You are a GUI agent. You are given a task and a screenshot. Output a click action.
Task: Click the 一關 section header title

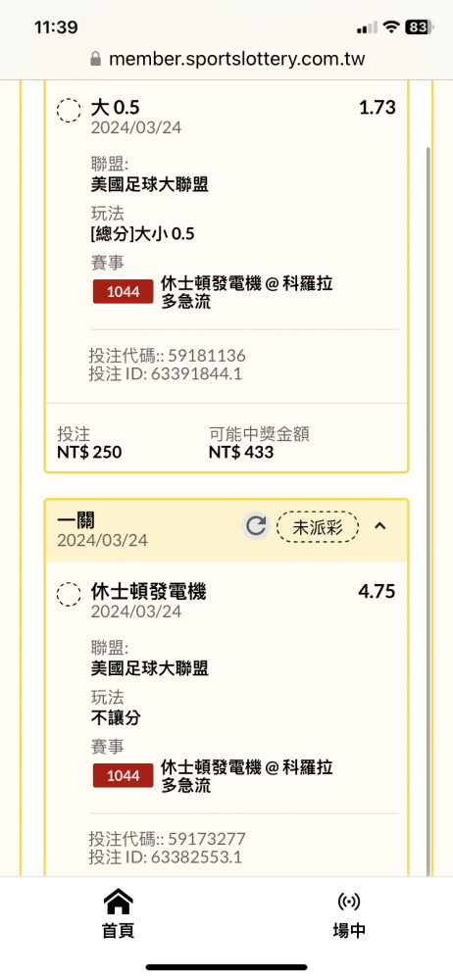[x=75, y=520]
